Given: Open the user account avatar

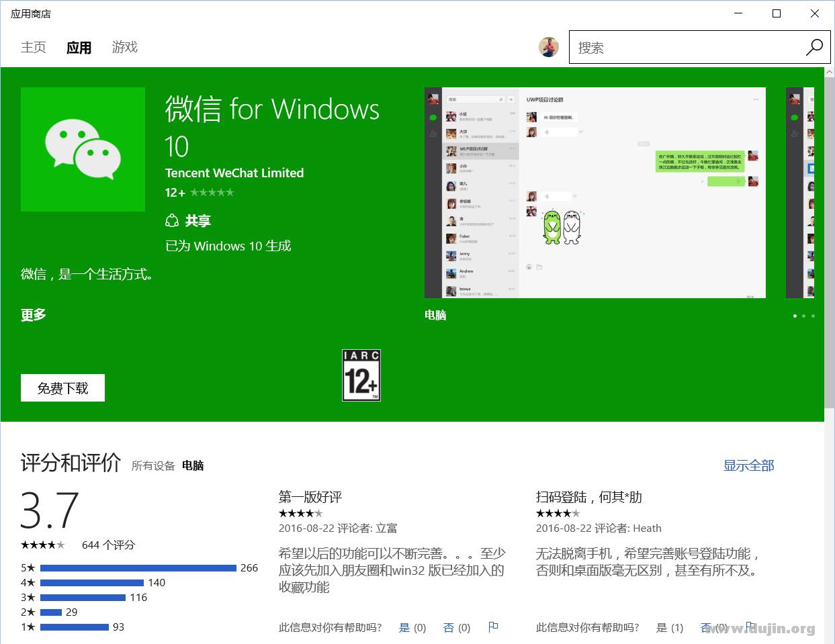Looking at the screenshot, I should coord(549,47).
